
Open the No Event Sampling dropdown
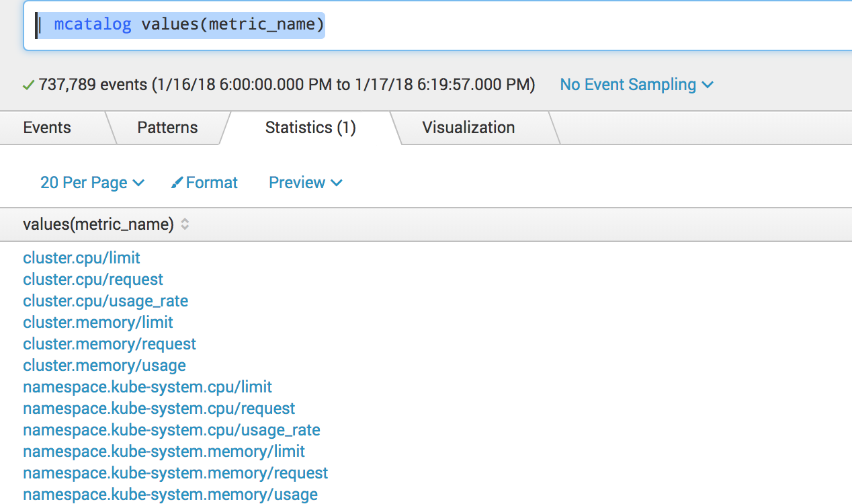636,85
